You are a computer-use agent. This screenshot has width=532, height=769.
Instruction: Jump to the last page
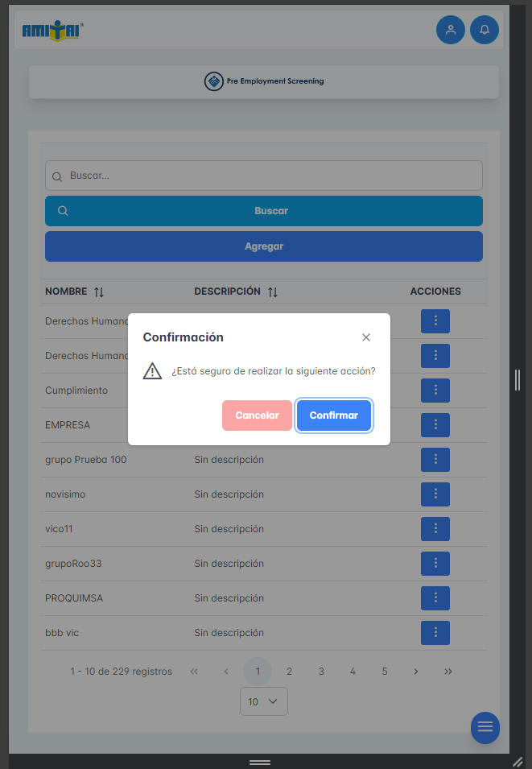[447, 671]
